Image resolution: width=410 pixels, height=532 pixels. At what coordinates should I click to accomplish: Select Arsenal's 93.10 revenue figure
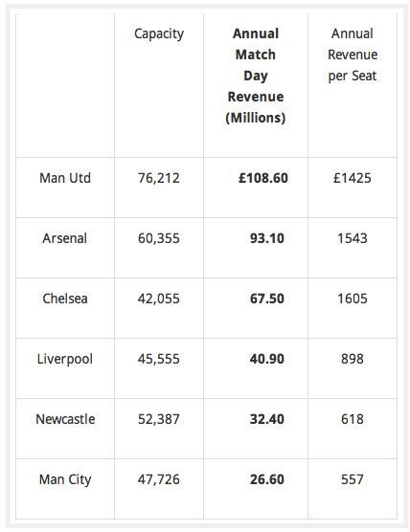click(x=267, y=238)
